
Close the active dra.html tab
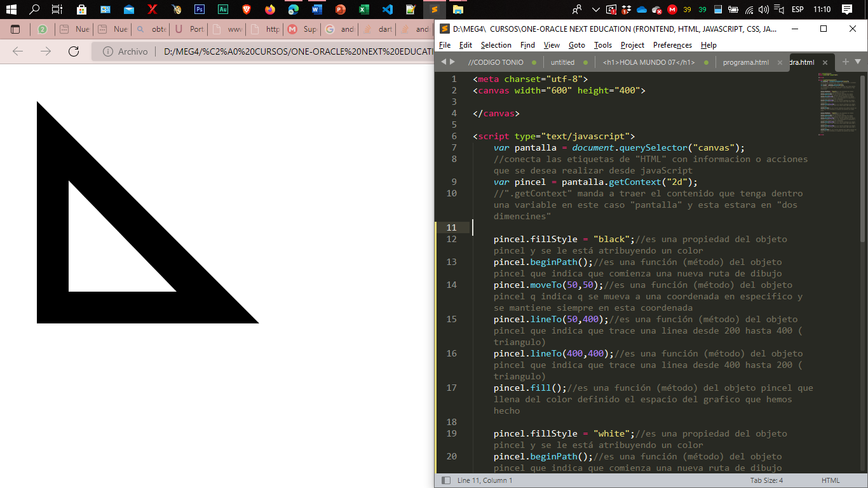[x=825, y=62]
